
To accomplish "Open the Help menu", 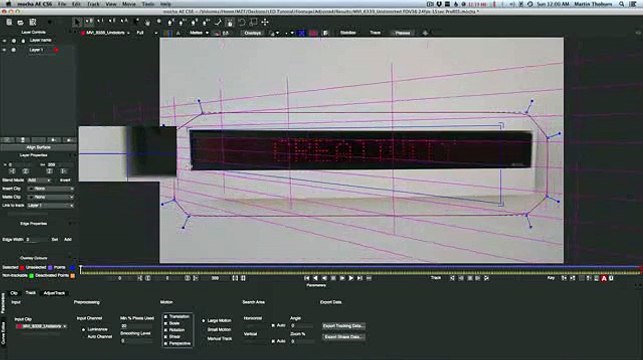I will 166,4.
